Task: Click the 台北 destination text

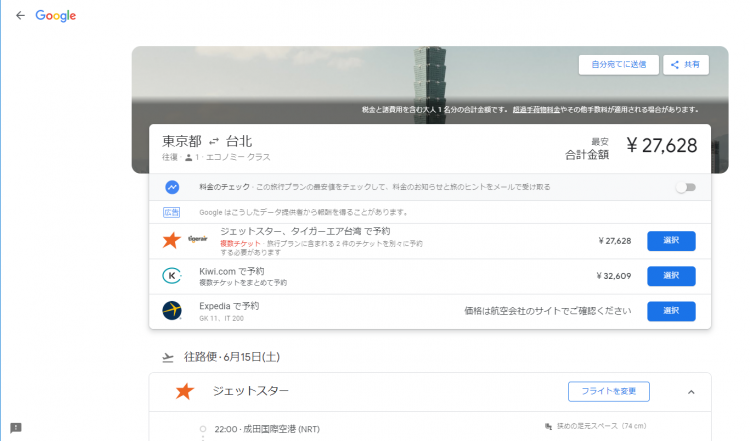Action: (239, 141)
